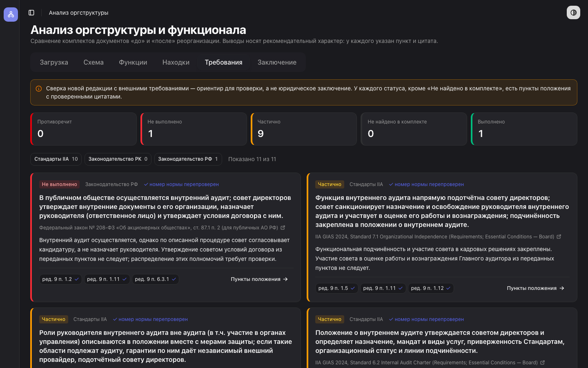
Task: Open external link icon after Standard 6.2 reference
Action: coord(543,363)
